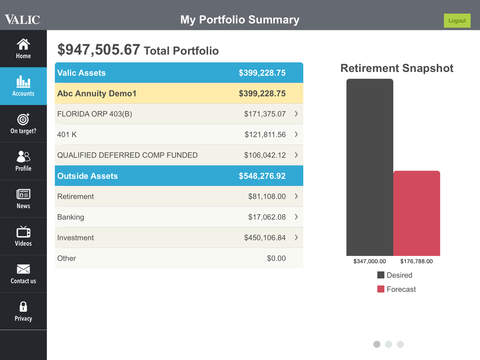Select the Valic Assets header row
480x360 pixels.
179,73
